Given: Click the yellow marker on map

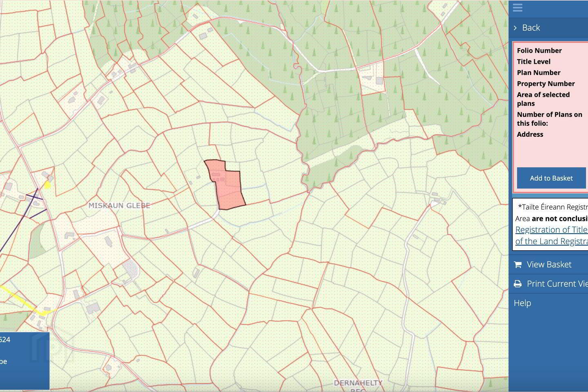Looking at the screenshot, I should 47,185.
